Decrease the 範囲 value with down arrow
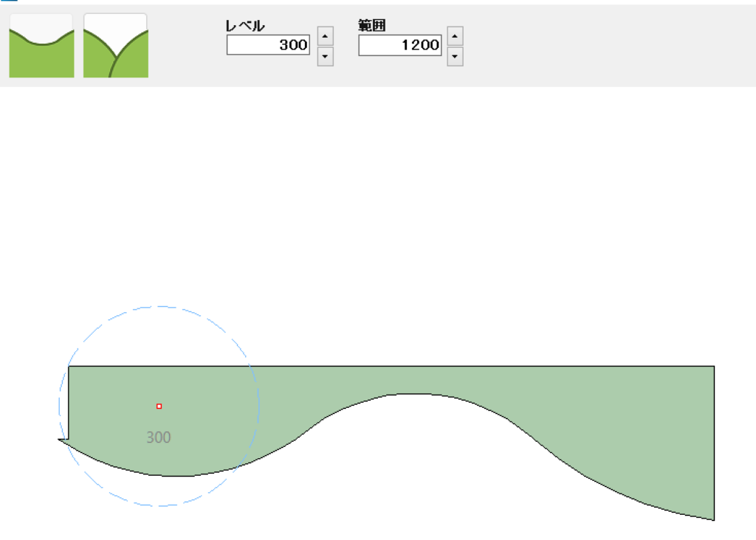 pos(456,56)
